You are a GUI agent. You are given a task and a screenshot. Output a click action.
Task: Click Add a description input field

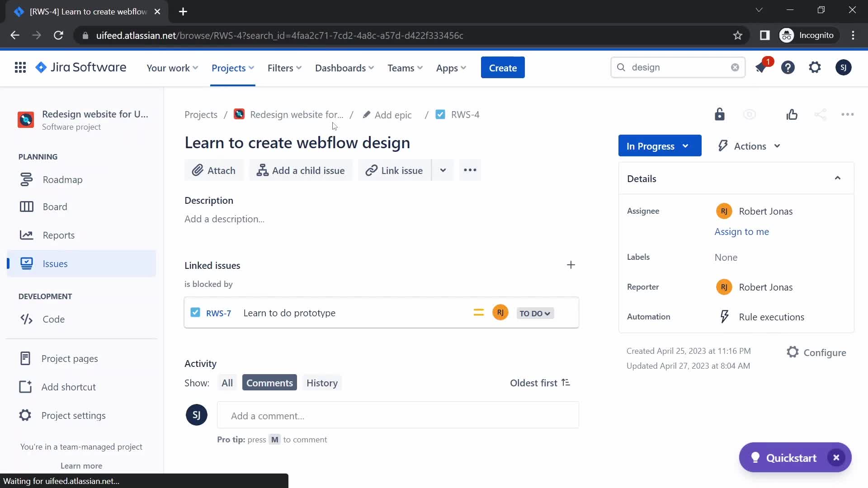coord(225,219)
